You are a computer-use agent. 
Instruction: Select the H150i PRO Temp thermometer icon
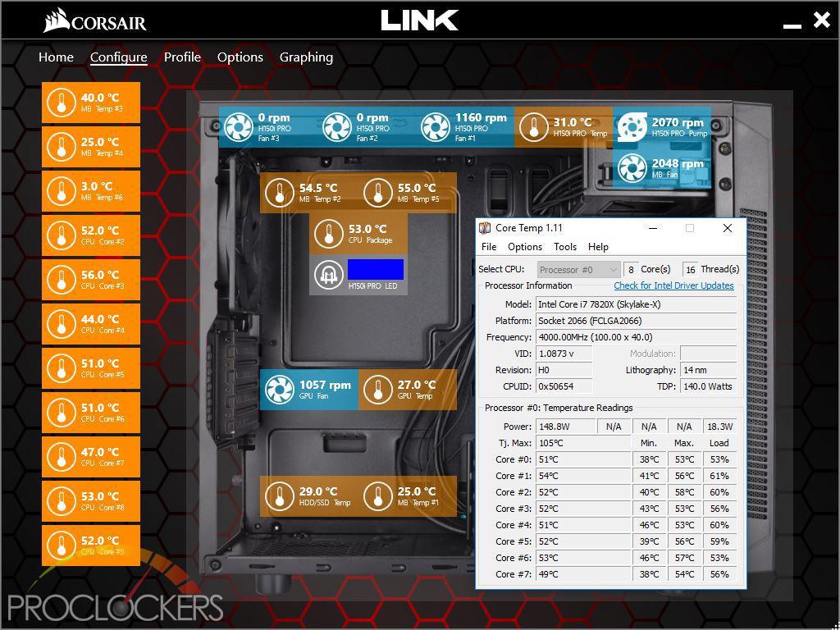[533, 128]
